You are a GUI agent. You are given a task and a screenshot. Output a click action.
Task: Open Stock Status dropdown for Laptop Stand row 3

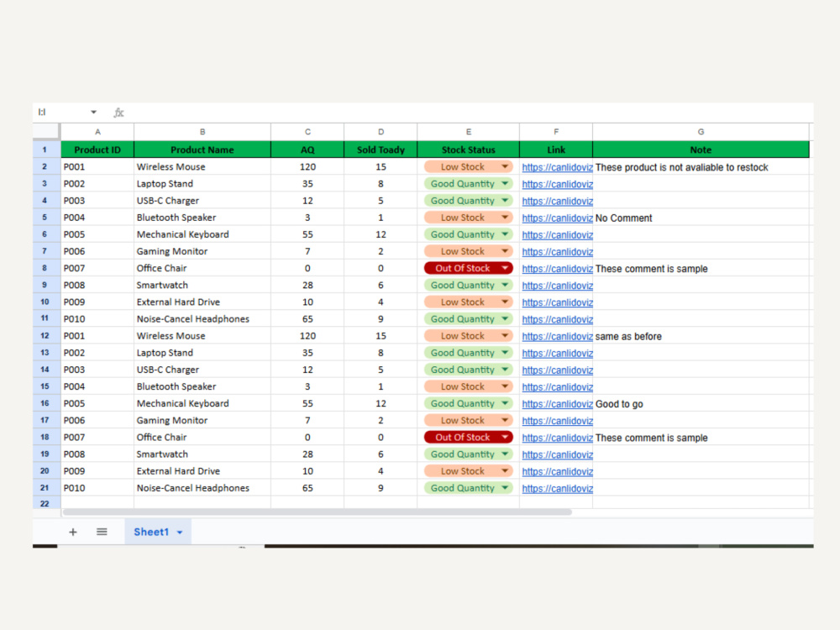505,184
